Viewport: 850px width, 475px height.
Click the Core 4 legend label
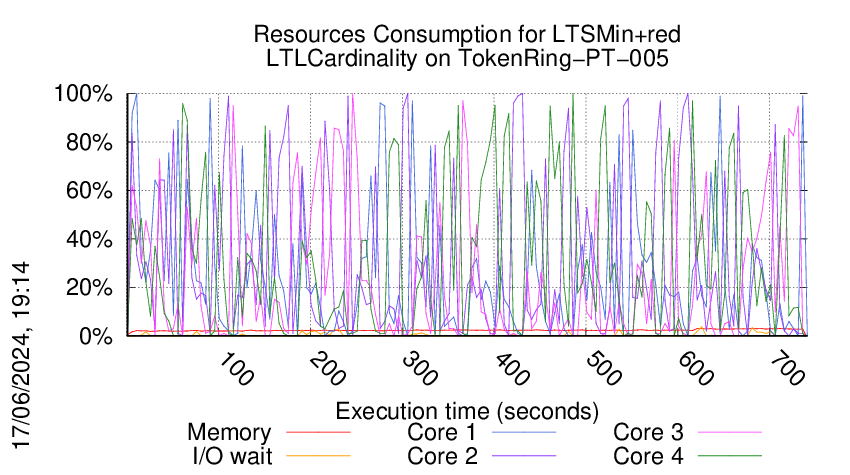(648, 456)
